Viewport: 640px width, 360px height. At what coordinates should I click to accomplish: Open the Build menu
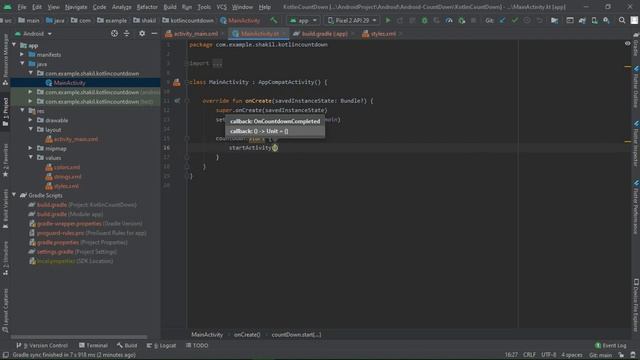pos(170,7)
